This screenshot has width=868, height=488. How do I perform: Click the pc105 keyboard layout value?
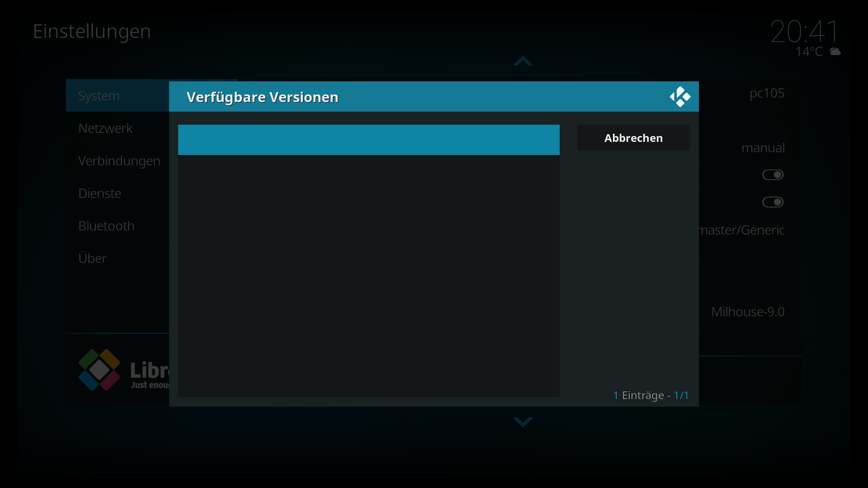point(767,93)
